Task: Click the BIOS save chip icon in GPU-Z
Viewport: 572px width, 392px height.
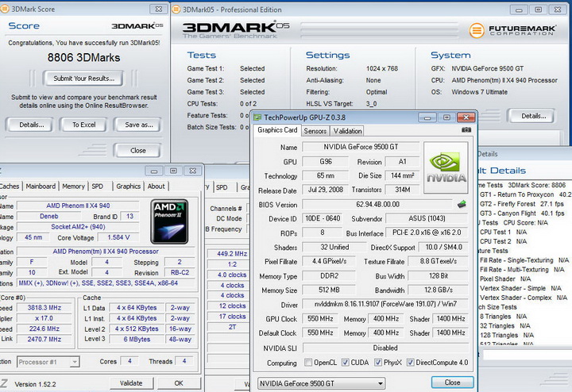Action: point(462,205)
